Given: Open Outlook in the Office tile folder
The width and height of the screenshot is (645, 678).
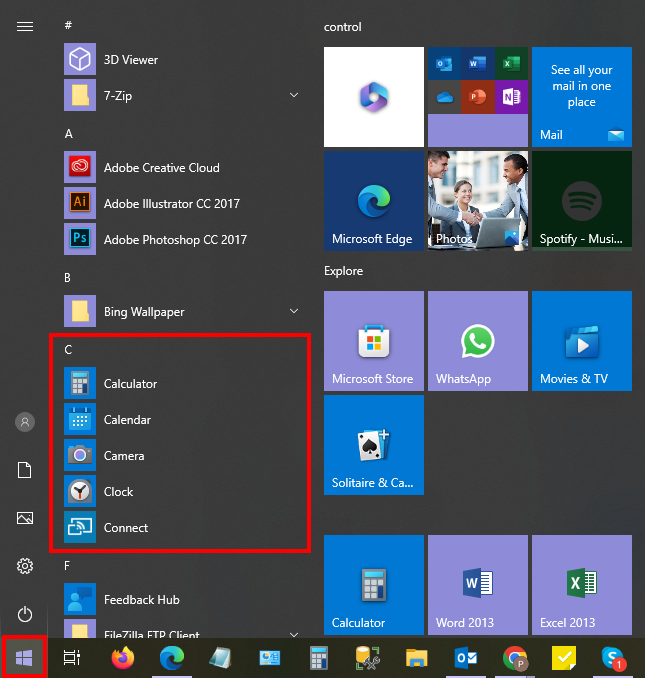Looking at the screenshot, I should 444,64.
